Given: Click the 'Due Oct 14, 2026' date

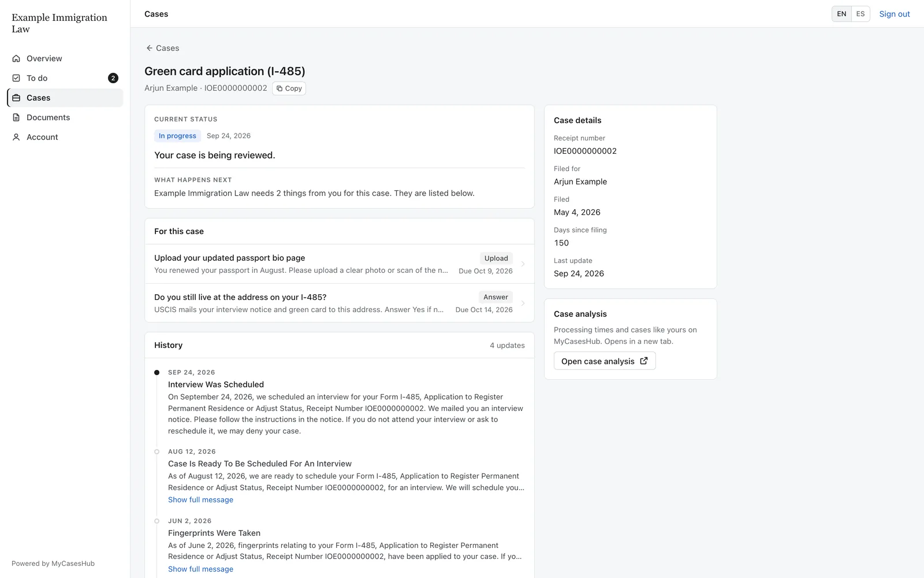Looking at the screenshot, I should pos(484,310).
